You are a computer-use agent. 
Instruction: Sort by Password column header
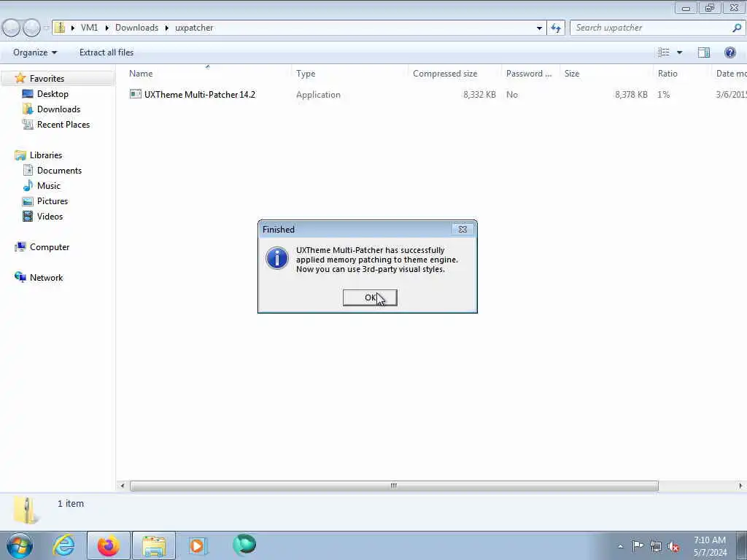(528, 74)
